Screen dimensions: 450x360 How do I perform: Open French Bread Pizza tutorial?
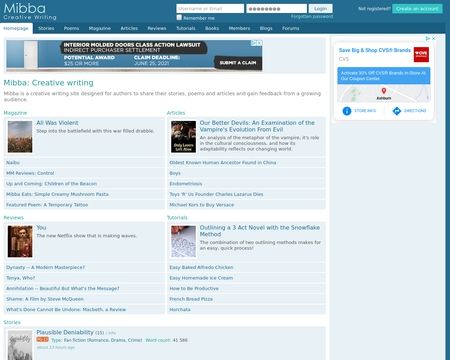click(x=191, y=299)
